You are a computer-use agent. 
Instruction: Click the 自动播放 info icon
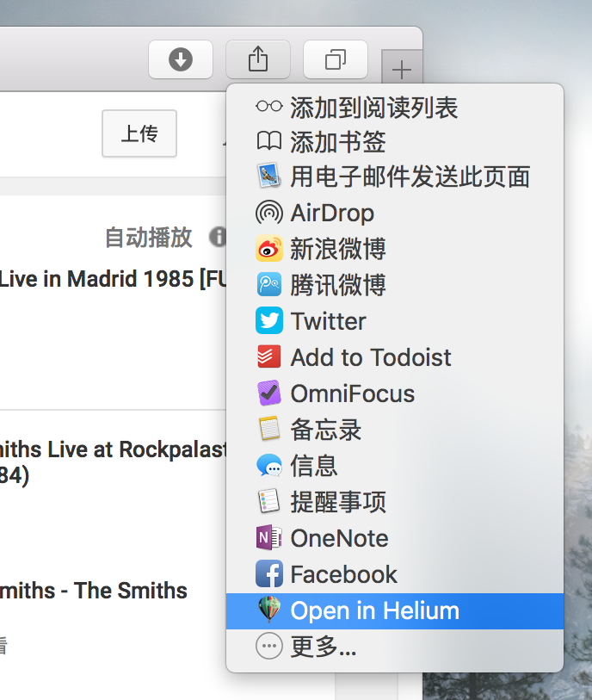(218, 237)
